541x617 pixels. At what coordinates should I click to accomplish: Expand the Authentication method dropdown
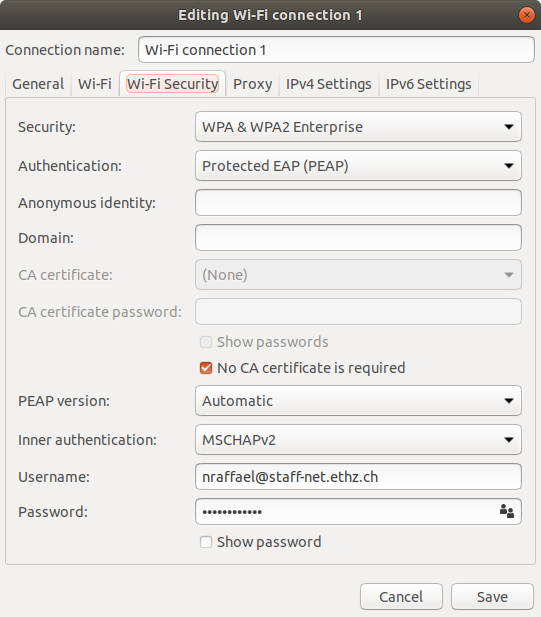[x=358, y=166]
